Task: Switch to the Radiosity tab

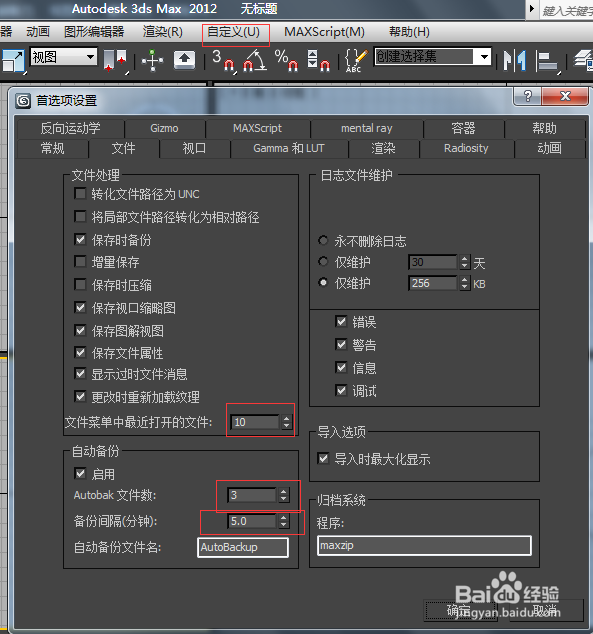Action: coord(466,148)
